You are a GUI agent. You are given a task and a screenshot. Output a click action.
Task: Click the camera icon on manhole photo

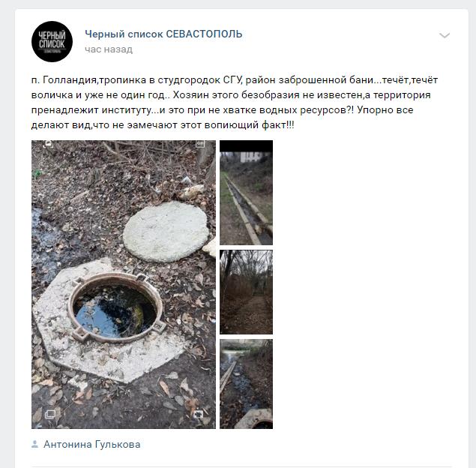pyautogui.click(x=199, y=414)
